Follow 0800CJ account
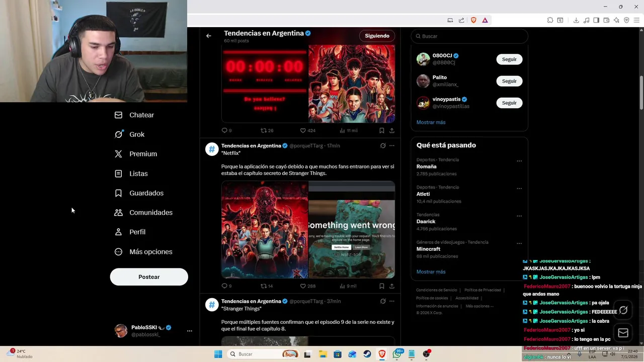The width and height of the screenshot is (644, 362). coord(509,59)
